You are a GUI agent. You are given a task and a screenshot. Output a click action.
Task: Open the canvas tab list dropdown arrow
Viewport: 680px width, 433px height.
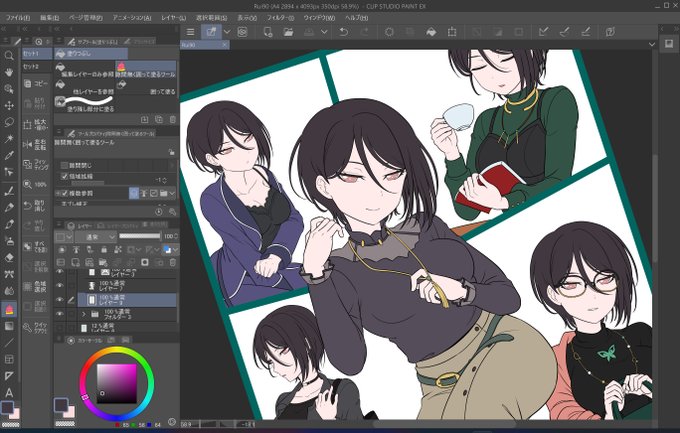[x=652, y=44]
